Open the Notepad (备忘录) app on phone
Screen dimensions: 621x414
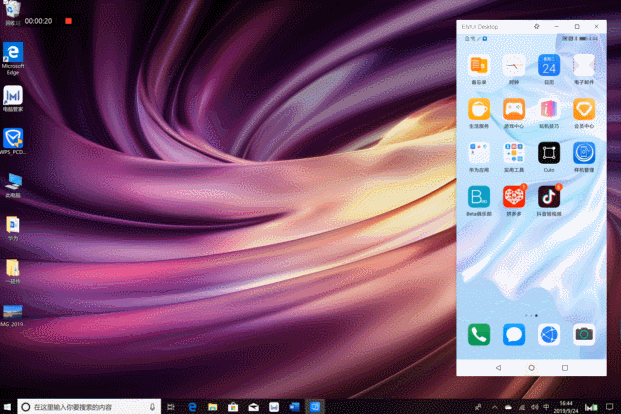pos(479,66)
